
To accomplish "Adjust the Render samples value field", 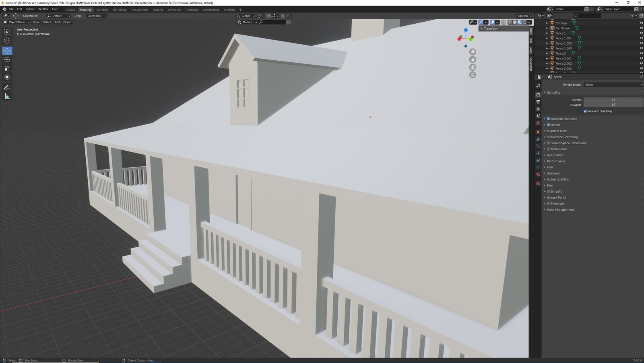I will (x=613, y=100).
